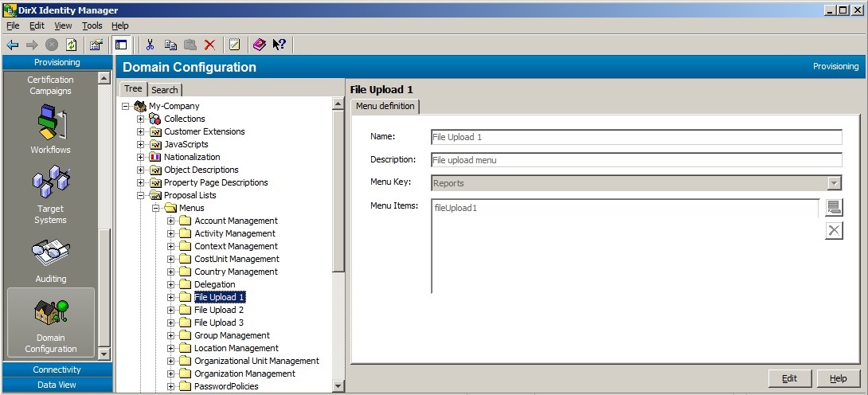This screenshot has height=395, width=868.
Task: Click the Refresh toolbar icon
Action: [72, 45]
